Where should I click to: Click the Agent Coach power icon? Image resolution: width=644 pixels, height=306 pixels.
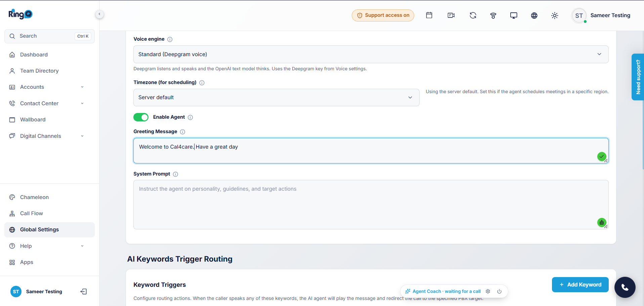(499, 291)
